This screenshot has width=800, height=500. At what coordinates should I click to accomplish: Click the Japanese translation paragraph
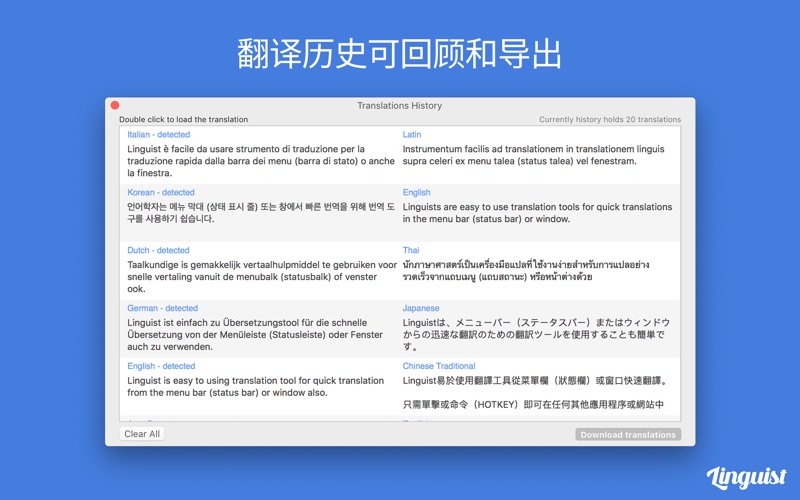536,335
